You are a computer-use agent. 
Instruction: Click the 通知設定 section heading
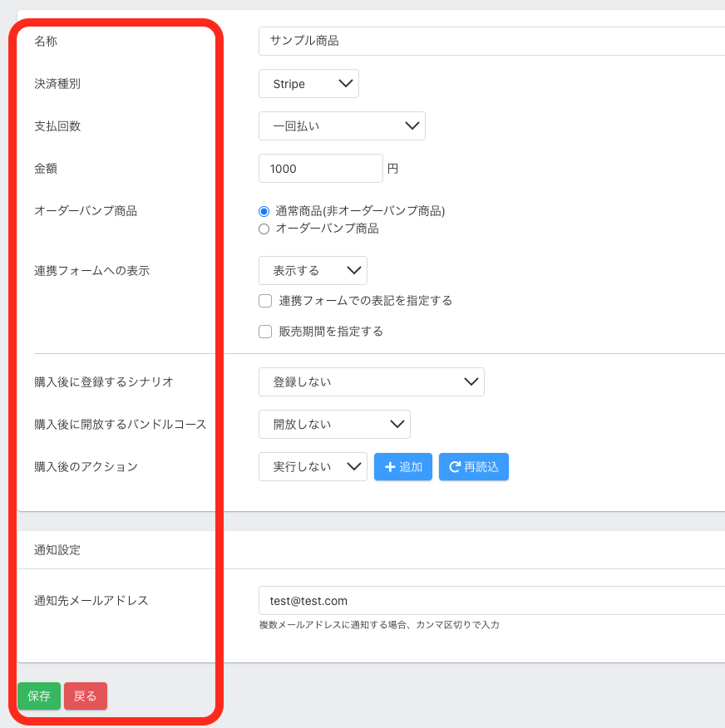[57, 549]
